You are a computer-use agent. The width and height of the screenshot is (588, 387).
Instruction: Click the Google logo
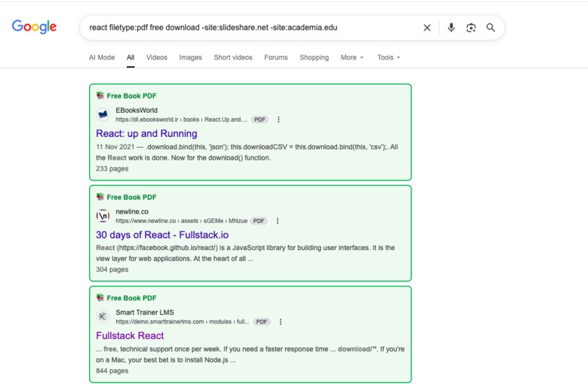click(x=34, y=26)
